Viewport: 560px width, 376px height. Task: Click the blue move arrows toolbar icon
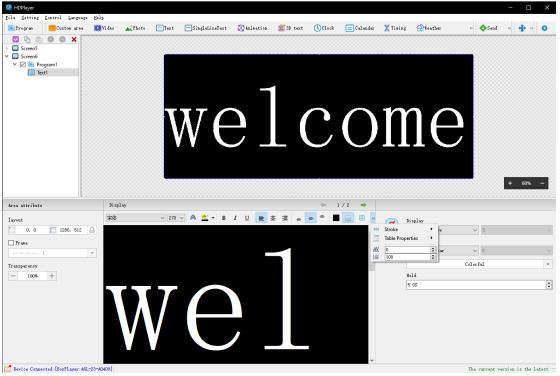[522, 28]
